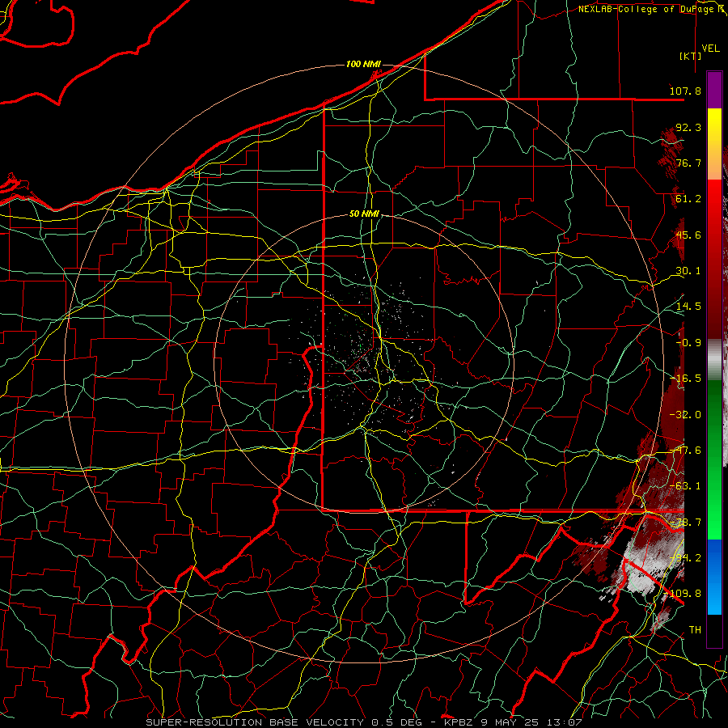Click the TH label on the legend
The height and width of the screenshot is (728, 728).
click(695, 629)
